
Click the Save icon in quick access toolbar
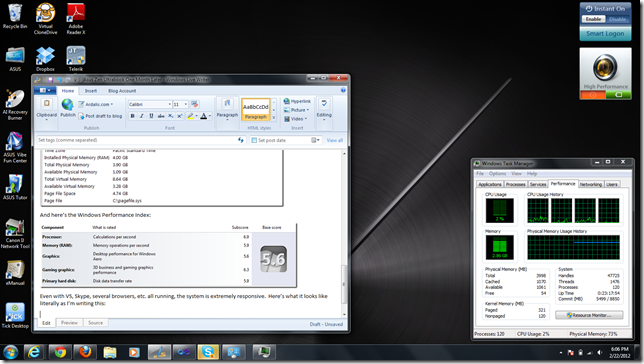click(50, 79)
